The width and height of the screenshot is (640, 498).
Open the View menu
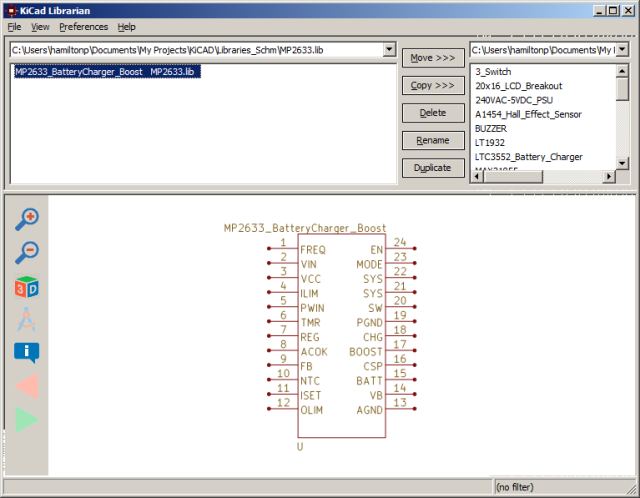coord(40,27)
